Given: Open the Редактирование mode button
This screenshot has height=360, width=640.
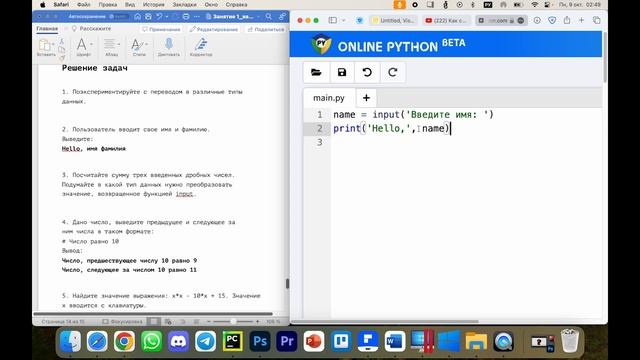Looking at the screenshot, I should click(214, 29).
